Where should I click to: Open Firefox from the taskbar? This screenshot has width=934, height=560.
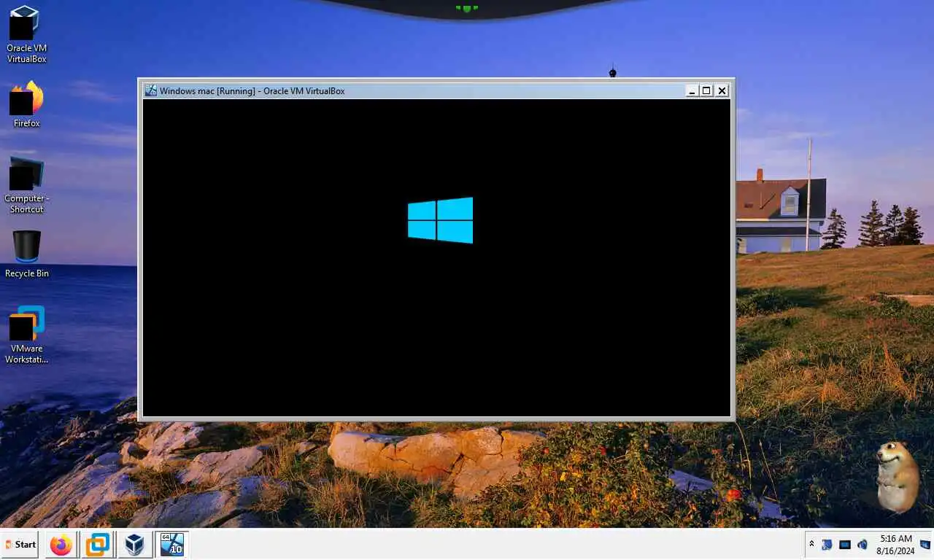(x=61, y=545)
